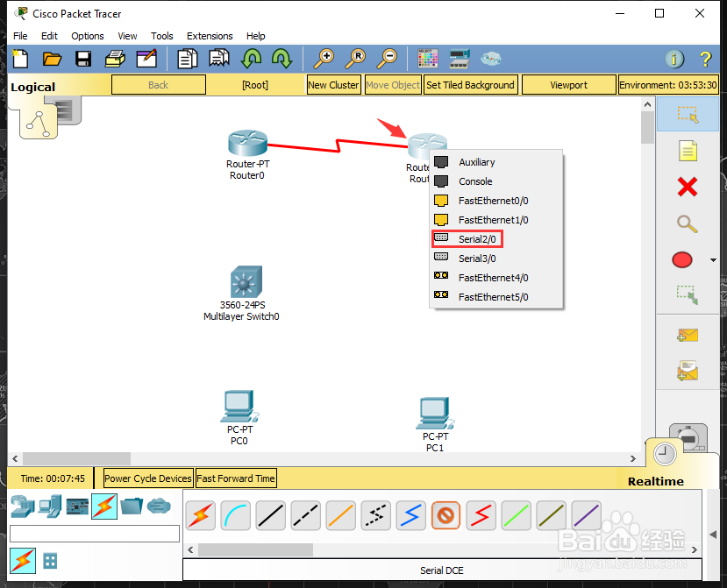Switch to the Realtime mode tab
727x588 pixels.
point(656,481)
